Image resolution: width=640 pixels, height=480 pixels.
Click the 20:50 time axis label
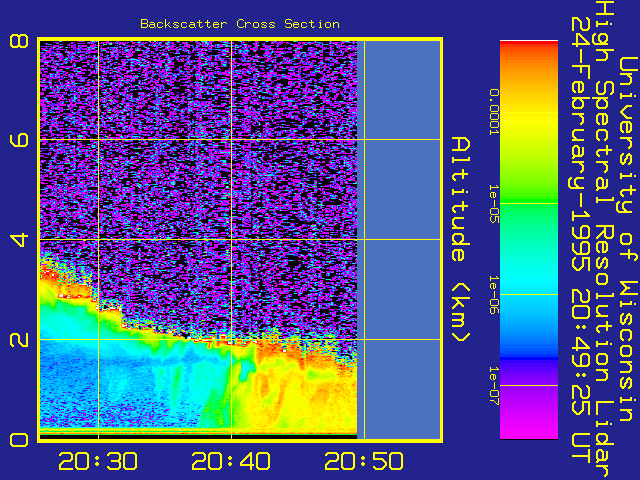point(364,461)
